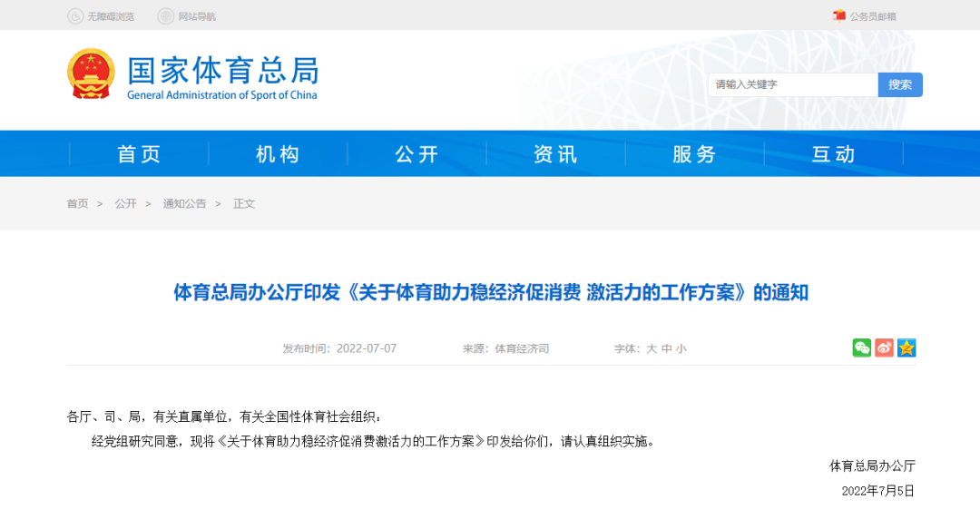Click 通知公告 in the breadcrumb

(184, 204)
